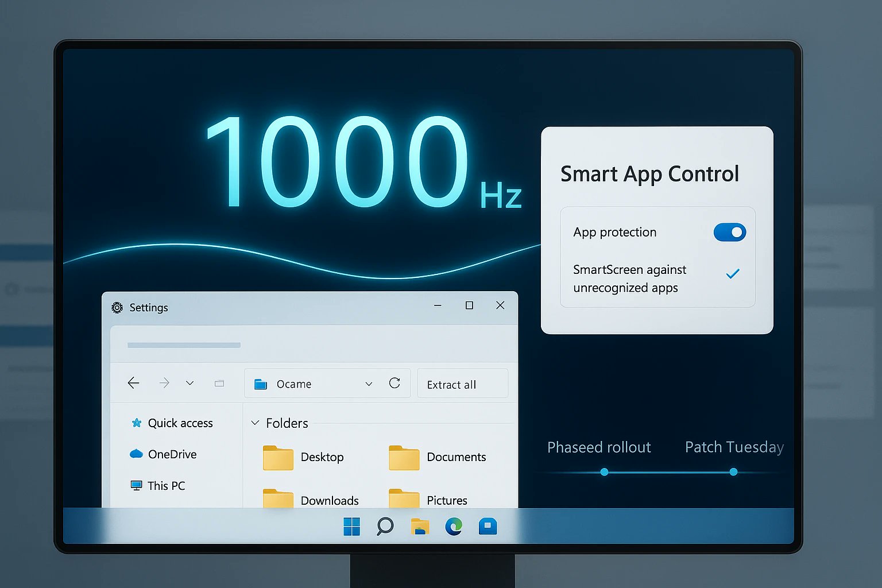Click the Patch Tuesday timeline dot
Screen dimensions: 882x588
click(733, 472)
